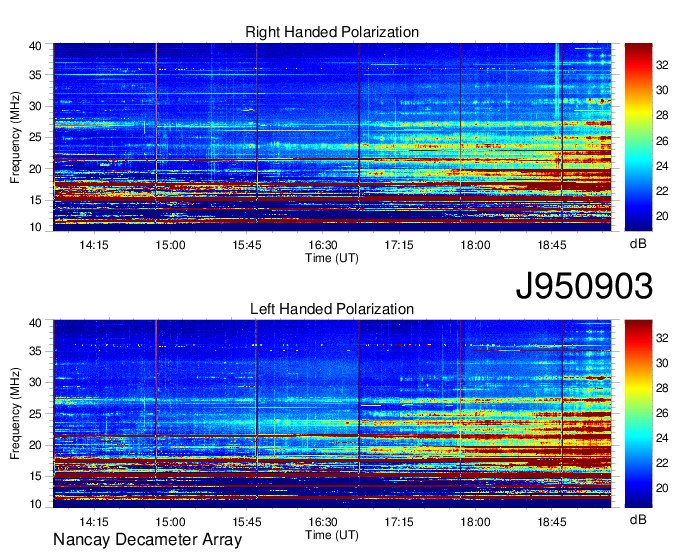Click the 30 MHz tick on Right Handed plot
This screenshot has height=552, width=680.
point(35,106)
